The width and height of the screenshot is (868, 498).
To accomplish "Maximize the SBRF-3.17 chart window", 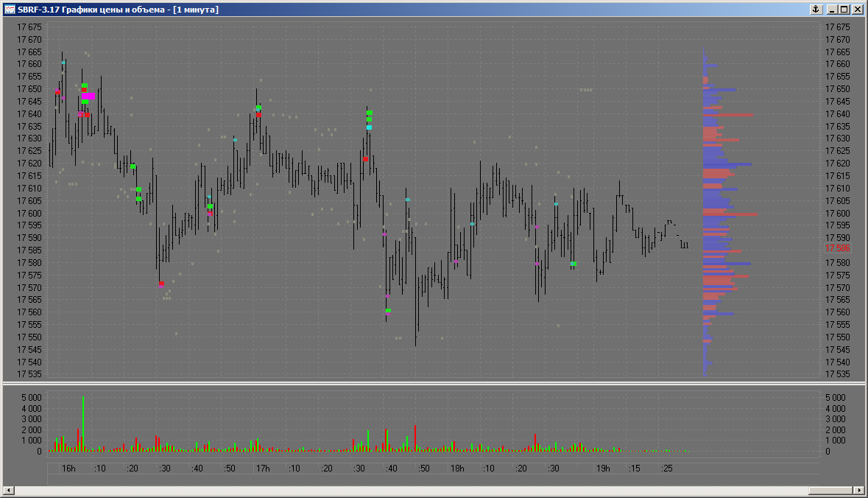I will 844,10.
